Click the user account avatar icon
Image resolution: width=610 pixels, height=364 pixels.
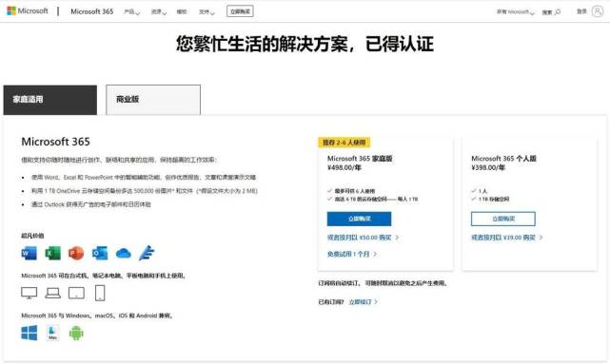point(598,11)
